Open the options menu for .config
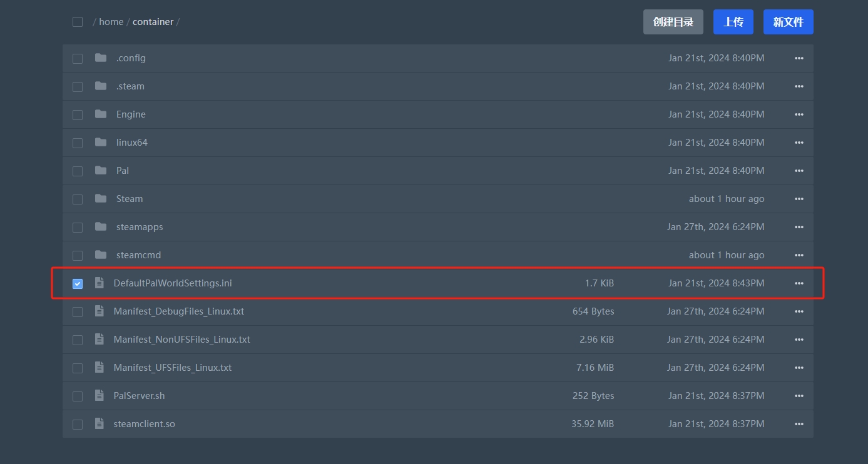Viewport: 868px width, 464px height. point(799,58)
